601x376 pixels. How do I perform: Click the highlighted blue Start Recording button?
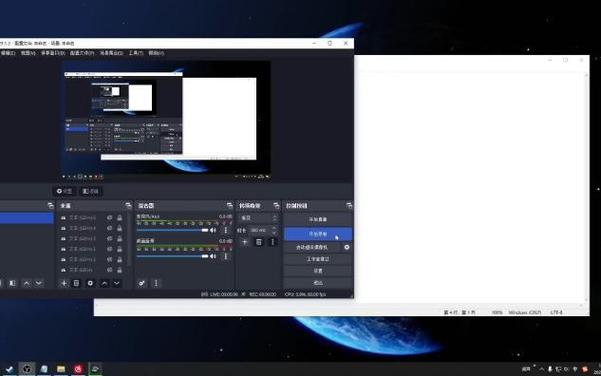[318, 234]
